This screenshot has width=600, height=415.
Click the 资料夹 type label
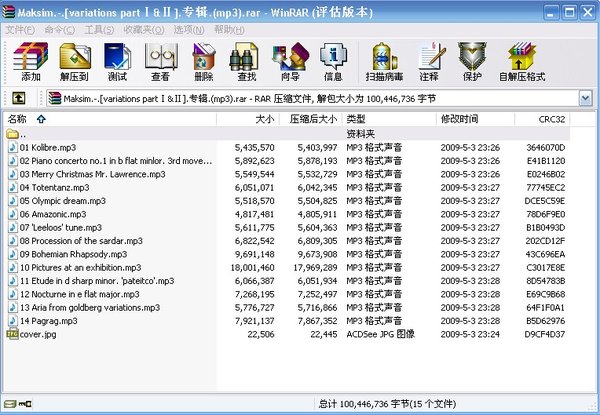click(360, 133)
